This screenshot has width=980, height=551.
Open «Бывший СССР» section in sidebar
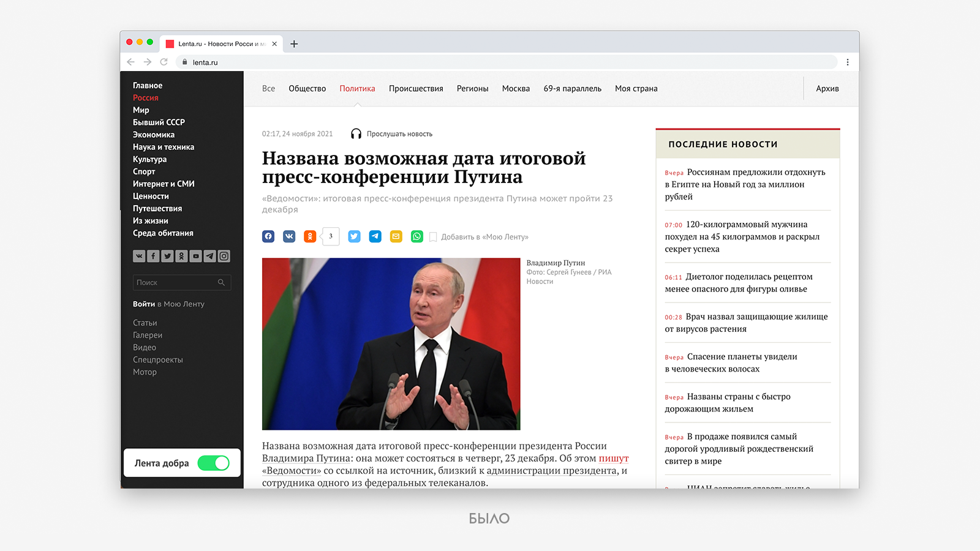click(x=159, y=122)
